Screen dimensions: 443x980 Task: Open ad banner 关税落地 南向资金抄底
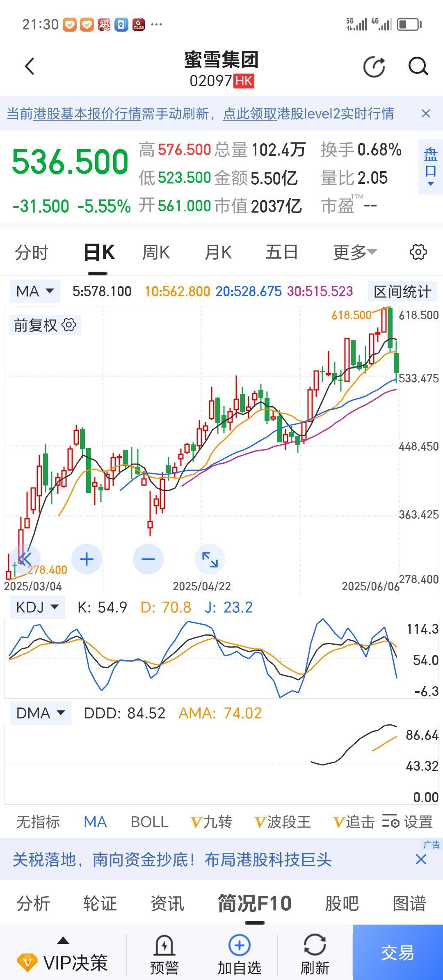coord(172,859)
